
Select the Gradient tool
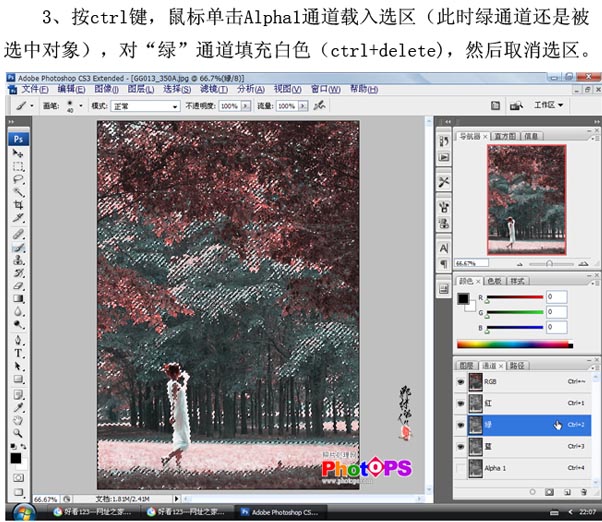[x=18, y=299]
